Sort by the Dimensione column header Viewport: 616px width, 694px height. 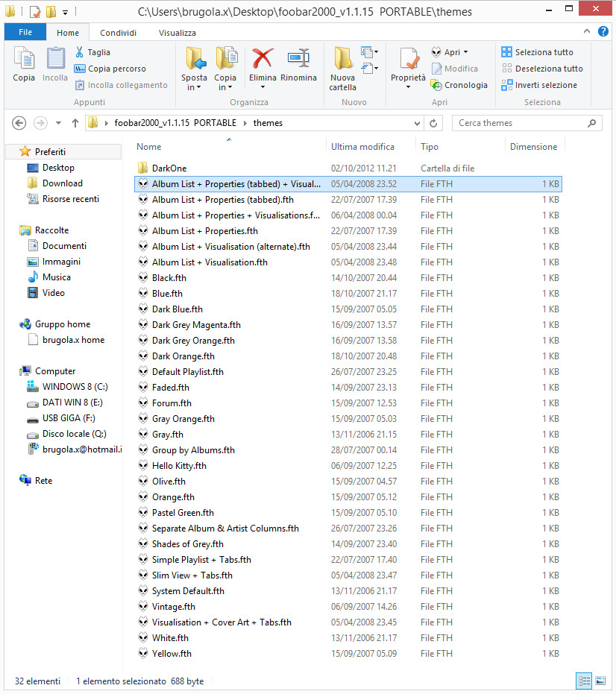pyautogui.click(x=534, y=147)
